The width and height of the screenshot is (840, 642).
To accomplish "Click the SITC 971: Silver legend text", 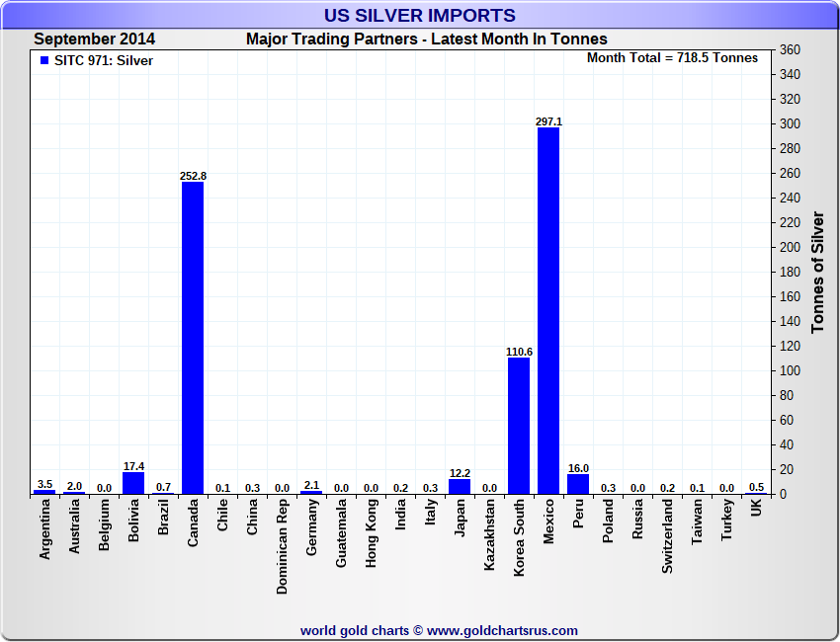I will 104,60.
